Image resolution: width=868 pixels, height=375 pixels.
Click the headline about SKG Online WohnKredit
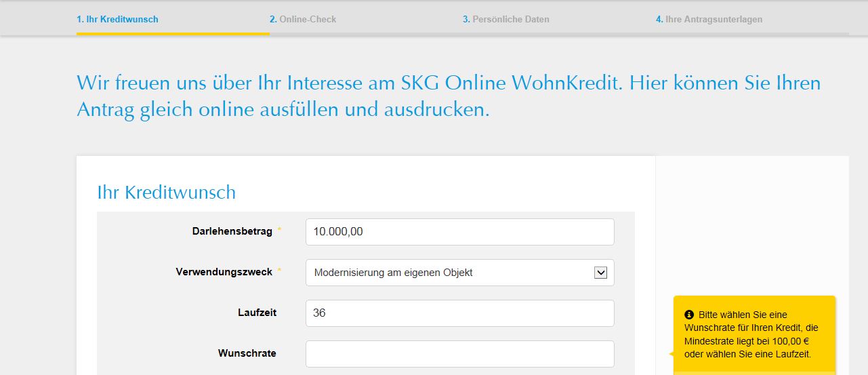[449, 96]
